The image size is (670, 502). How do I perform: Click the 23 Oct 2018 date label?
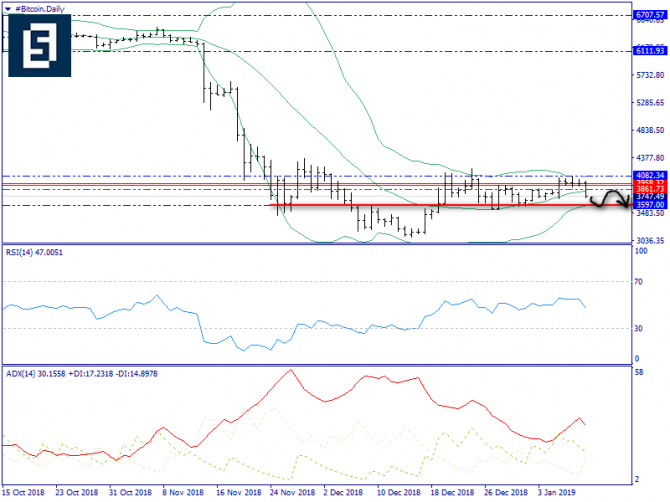[77, 493]
